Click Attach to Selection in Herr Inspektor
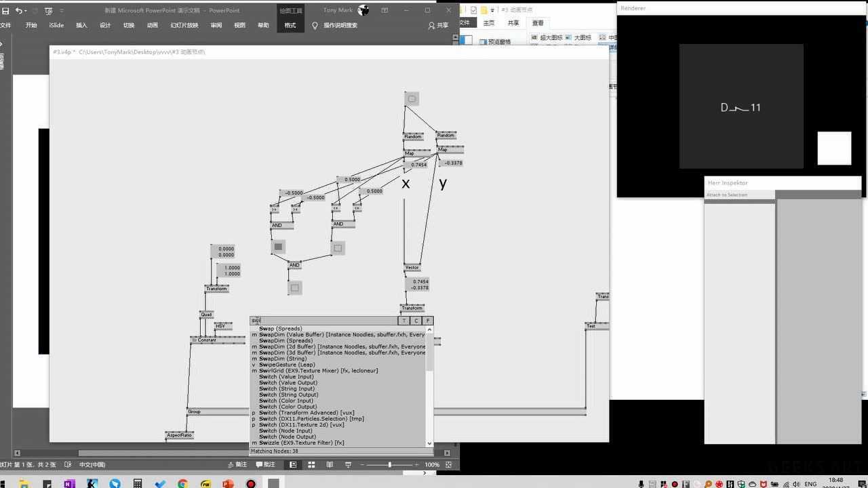 coord(727,195)
